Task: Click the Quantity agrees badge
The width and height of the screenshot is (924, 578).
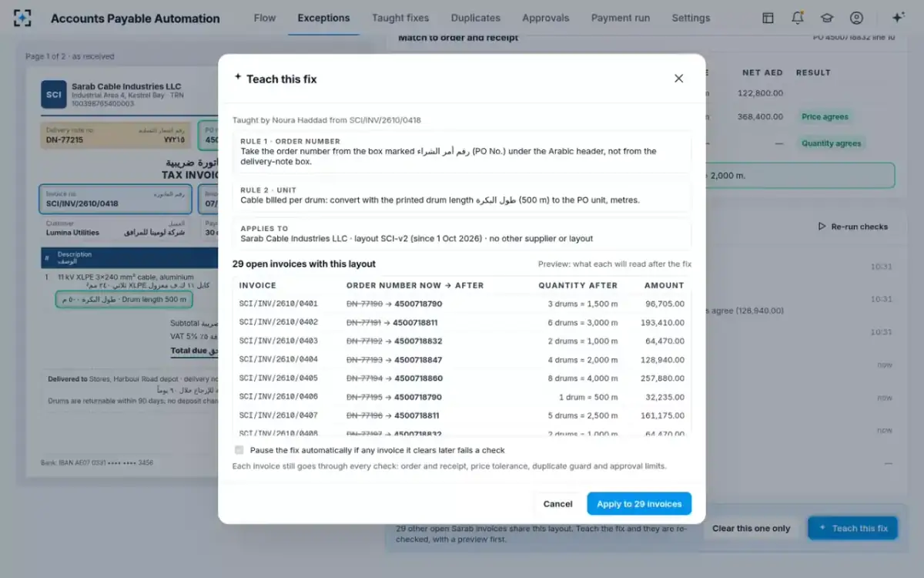Action: click(x=831, y=143)
